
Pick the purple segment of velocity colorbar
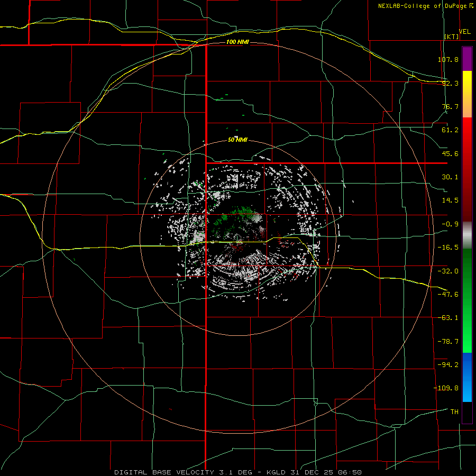(467, 59)
